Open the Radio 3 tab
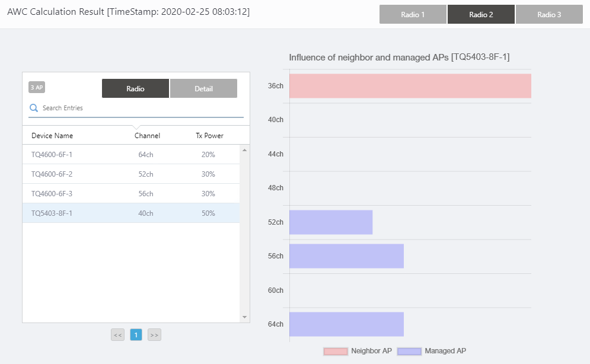Screen dimensions: 590x364 click(x=549, y=15)
